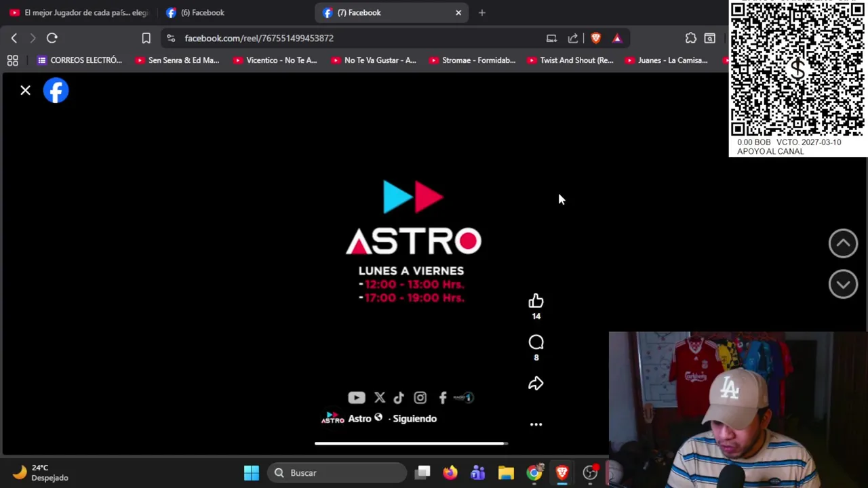
Task: Launch Firefox from the taskbar
Action: (450, 472)
